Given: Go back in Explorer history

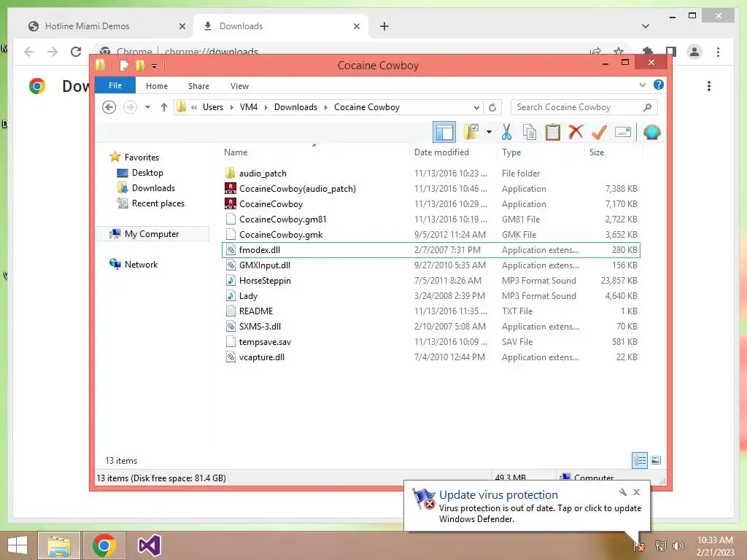Looking at the screenshot, I should (109, 107).
